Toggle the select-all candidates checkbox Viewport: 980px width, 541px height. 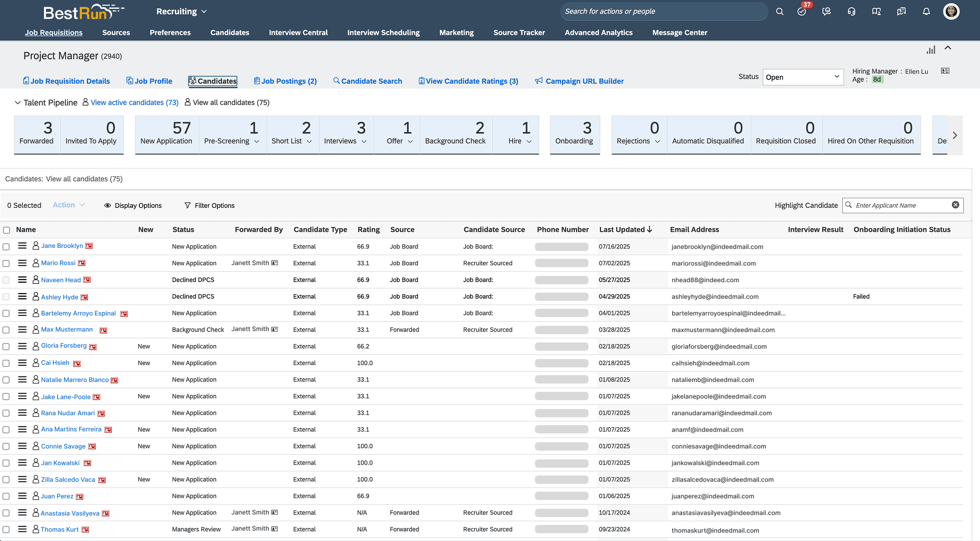tap(7, 230)
